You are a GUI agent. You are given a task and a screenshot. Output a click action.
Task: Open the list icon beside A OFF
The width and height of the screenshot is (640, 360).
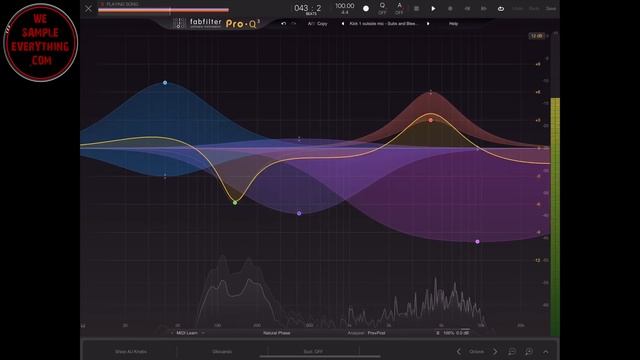(416, 8)
